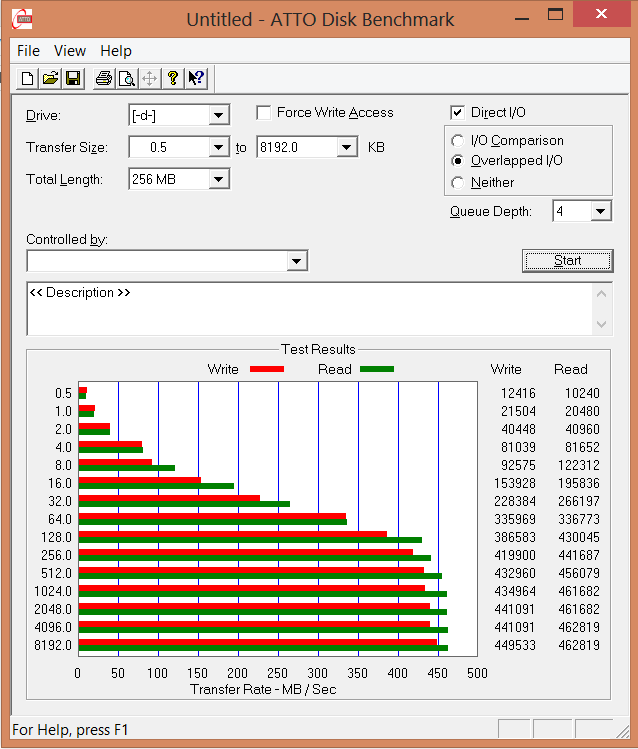Open the File menu
The image size is (638, 749).
click(28, 51)
